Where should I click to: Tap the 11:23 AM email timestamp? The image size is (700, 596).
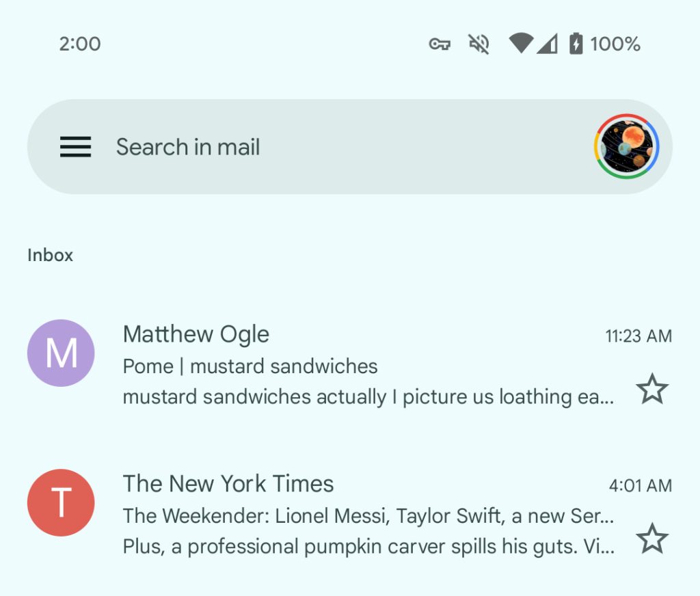point(638,336)
